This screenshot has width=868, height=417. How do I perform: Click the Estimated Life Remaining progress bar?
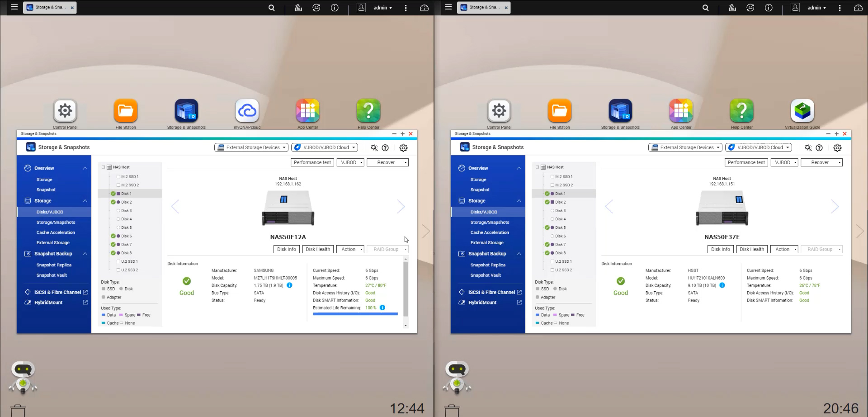[x=355, y=314]
